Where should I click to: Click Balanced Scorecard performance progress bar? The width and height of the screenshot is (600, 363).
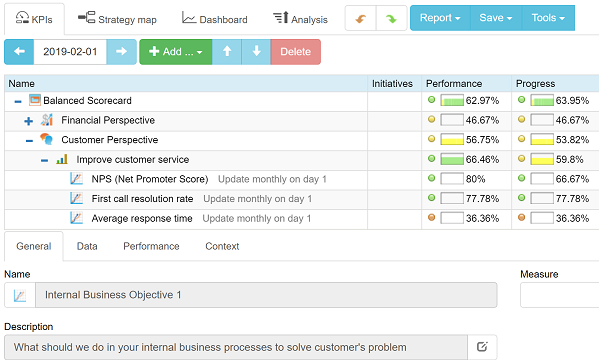(x=452, y=101)
